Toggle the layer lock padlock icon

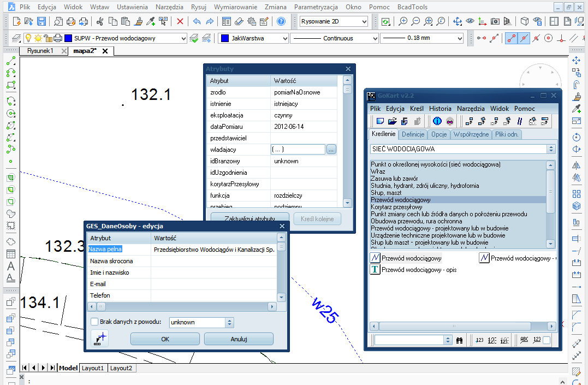[48, 38]
